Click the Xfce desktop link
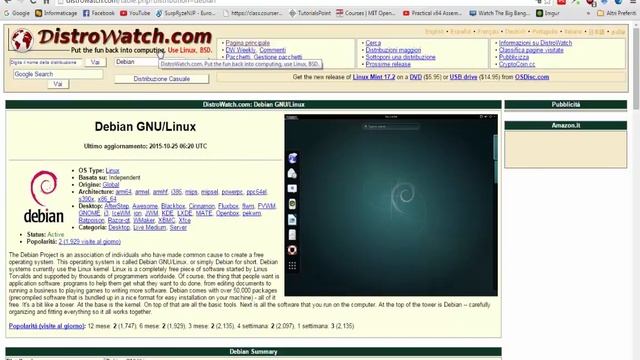The height and width of the screenshot is (360, 640). [184, 220]
